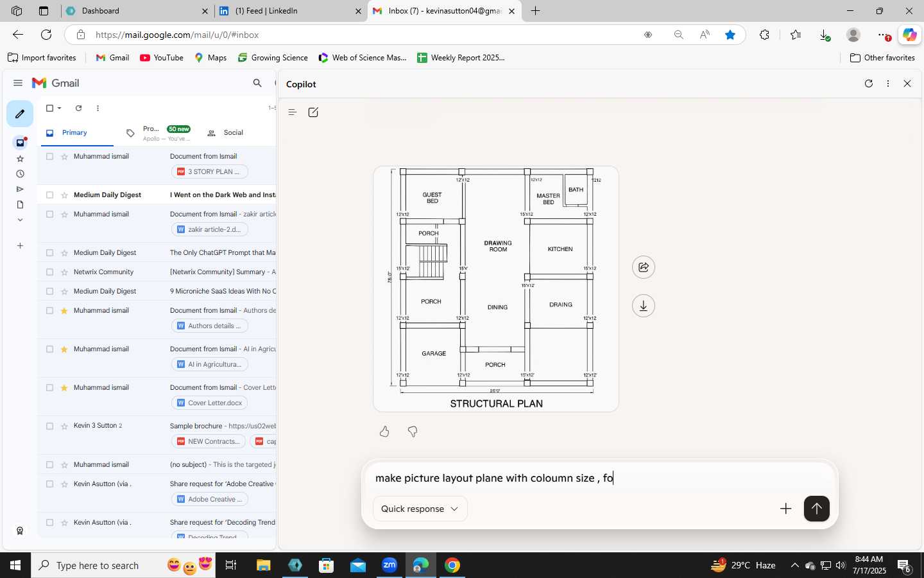
Task: Check the '3 STORY PLAN' email checkbox
Action: coord(49,156)
